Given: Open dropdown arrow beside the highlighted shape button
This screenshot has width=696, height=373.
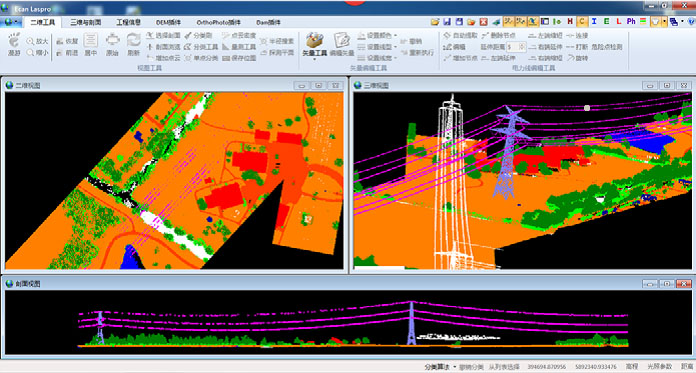Looking at the screenshot, I should (x=664, y=21).
